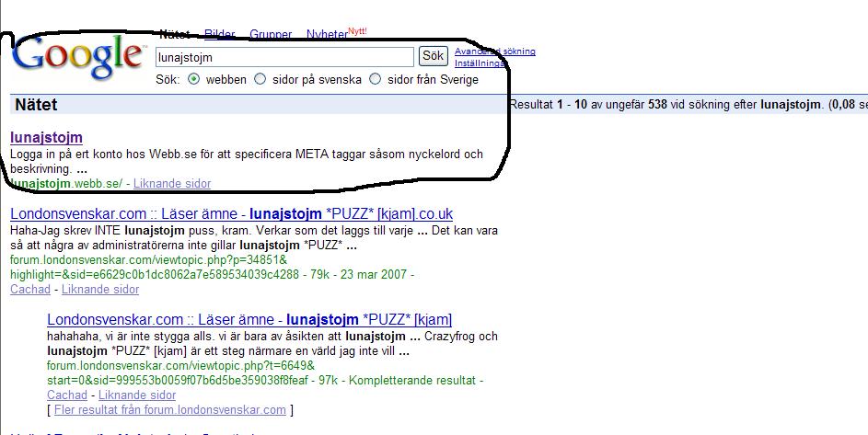The width and height of the screenshot is (868, 435).
Task: Select the webben radio option
Action: pos(193,79)
